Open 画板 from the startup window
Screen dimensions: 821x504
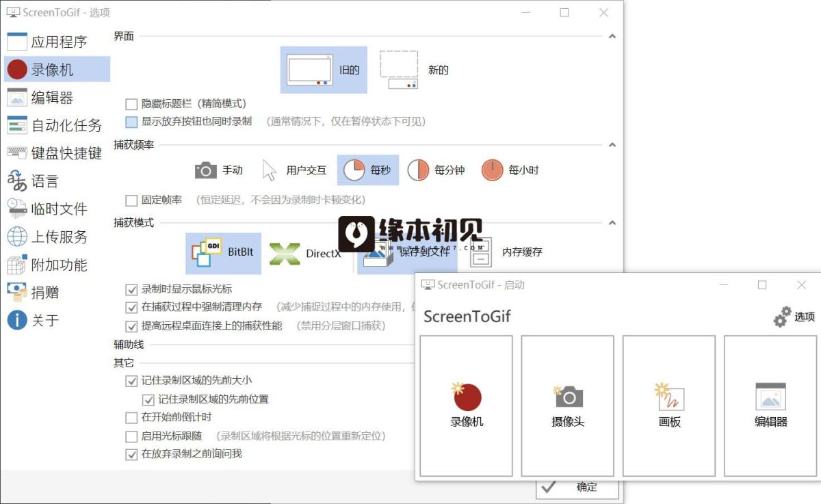click(669, 406)
